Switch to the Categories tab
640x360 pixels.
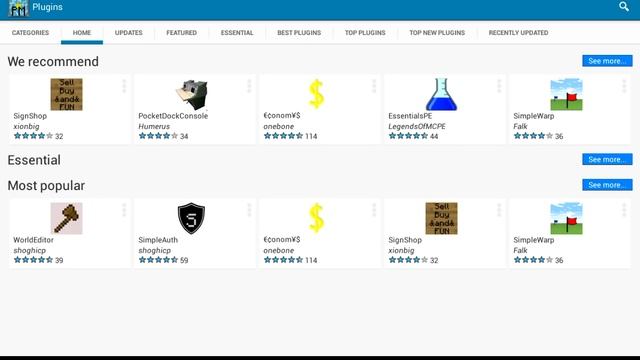point(30,33)
